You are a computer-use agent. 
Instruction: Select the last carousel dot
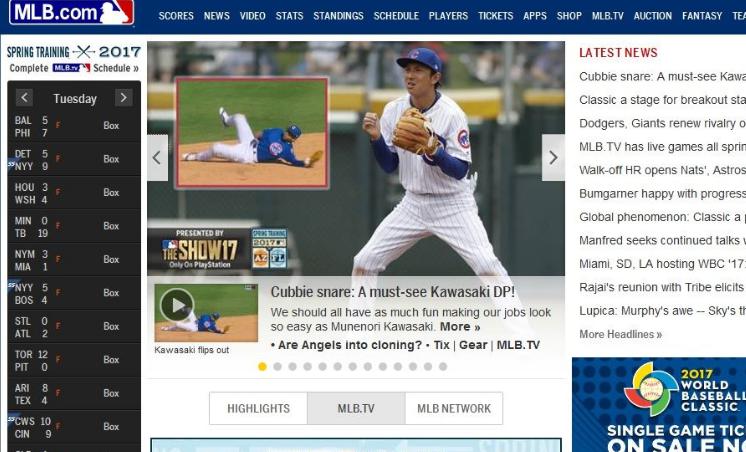[x=443, y=366]
